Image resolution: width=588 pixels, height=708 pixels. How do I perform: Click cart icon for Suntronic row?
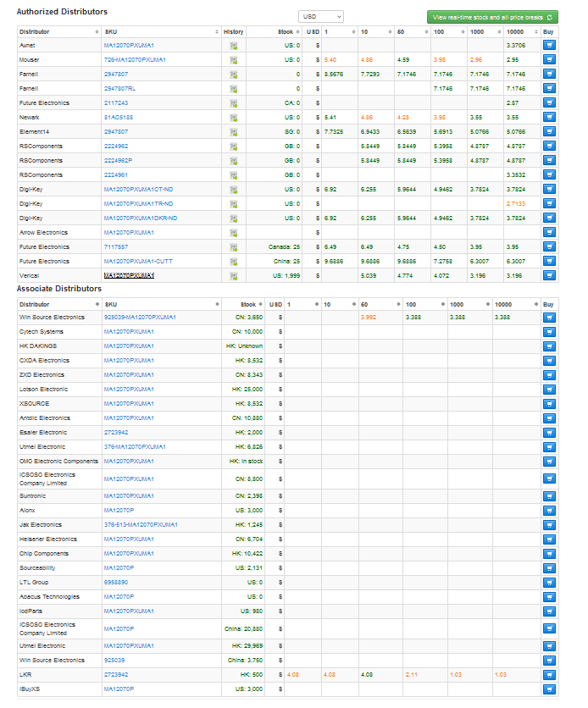(549, 496)
